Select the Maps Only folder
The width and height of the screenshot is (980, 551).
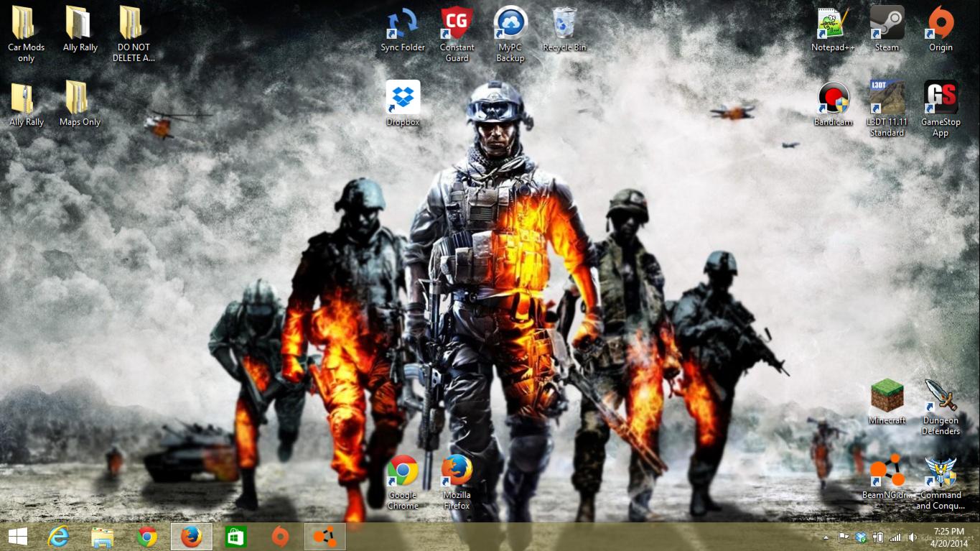click(x=80, y=103)
